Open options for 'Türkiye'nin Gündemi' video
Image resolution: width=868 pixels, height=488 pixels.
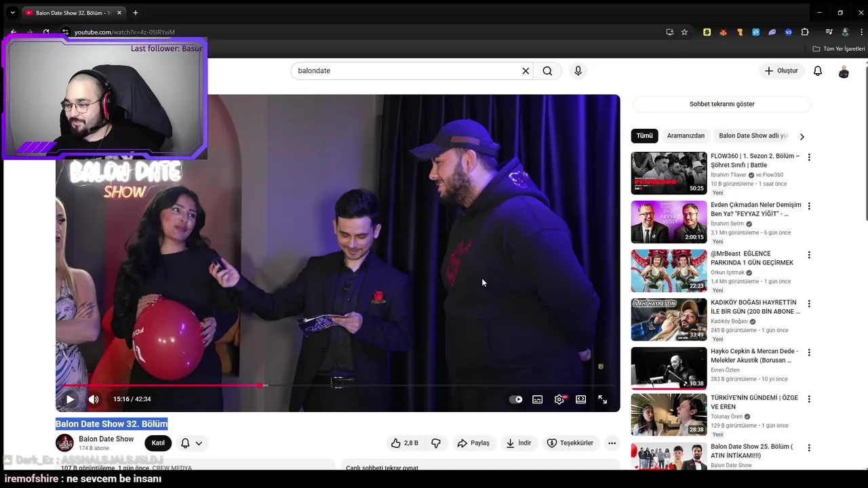tap(808, 399)
